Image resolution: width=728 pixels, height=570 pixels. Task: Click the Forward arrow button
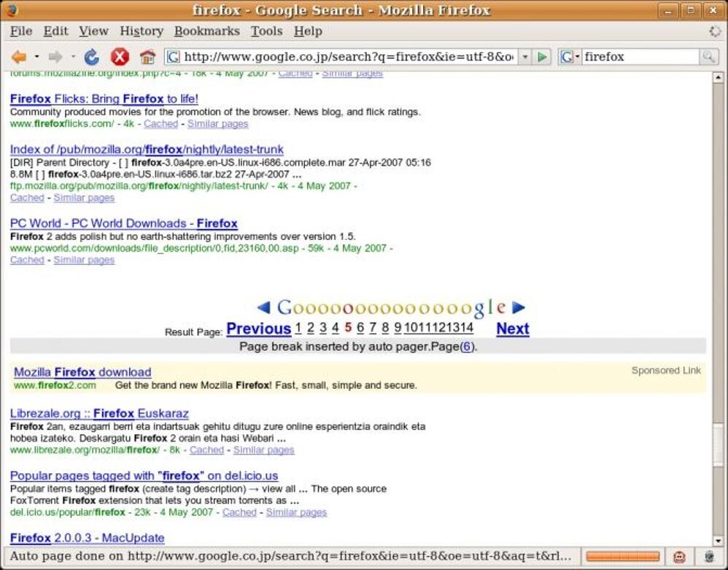point(55,57)
